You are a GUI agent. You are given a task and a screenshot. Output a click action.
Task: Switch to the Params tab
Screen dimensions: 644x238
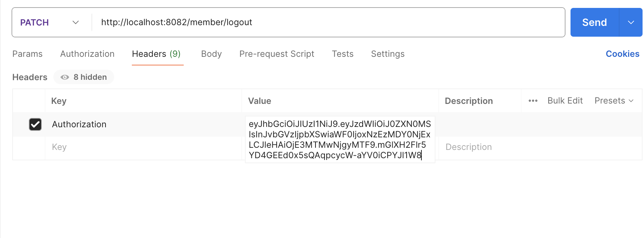pyautogui.click(x=27, y=54)
